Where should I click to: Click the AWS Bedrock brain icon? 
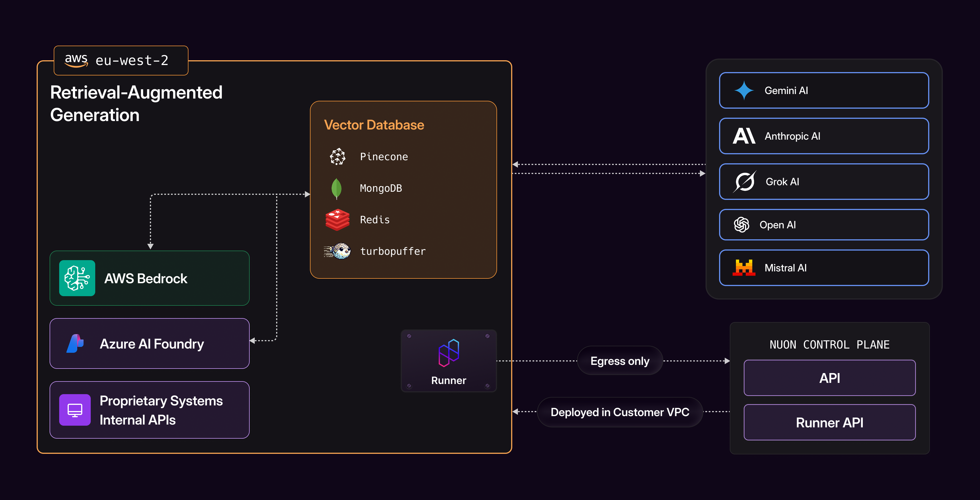tap(77, 278)
